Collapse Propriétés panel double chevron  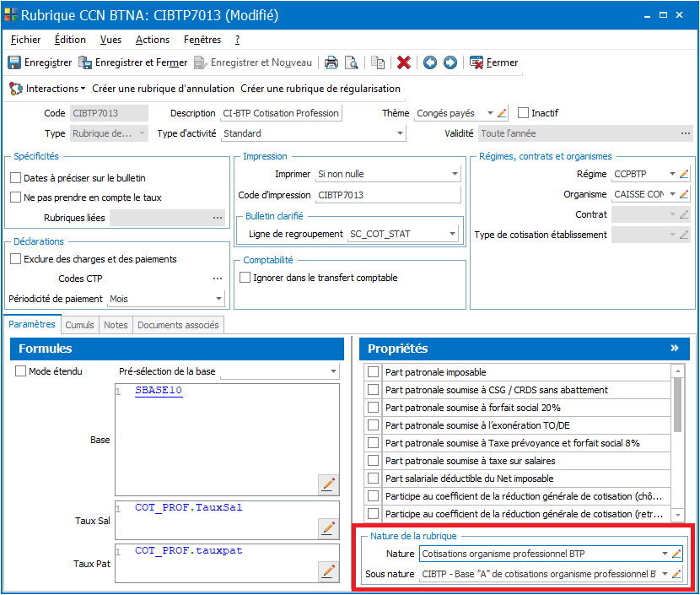[x=675, y=348]
